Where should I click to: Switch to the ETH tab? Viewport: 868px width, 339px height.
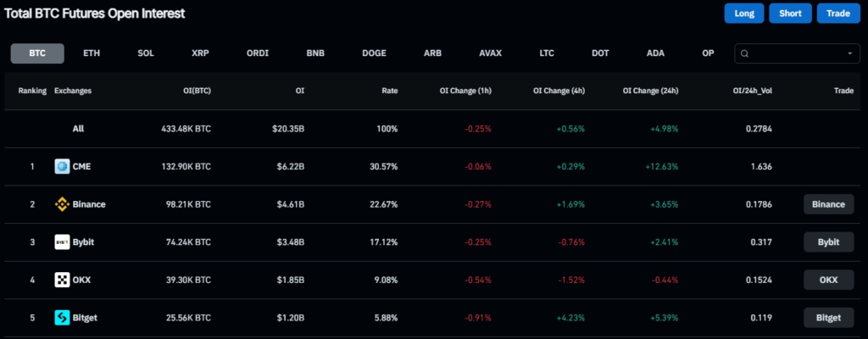tap(92, 53)
